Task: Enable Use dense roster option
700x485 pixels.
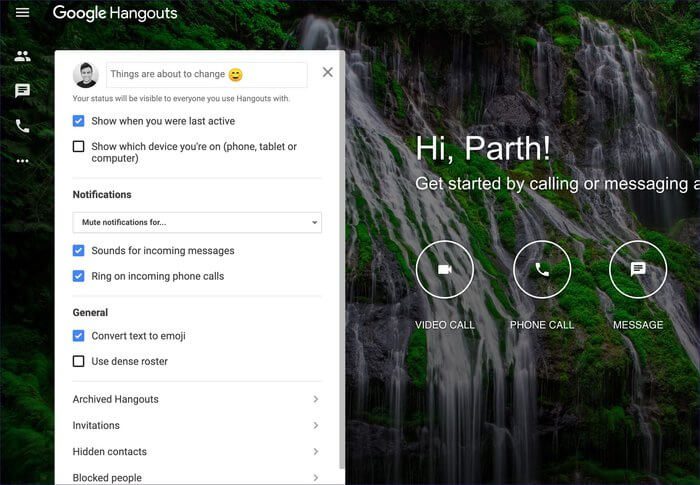Action: (78, 361)
